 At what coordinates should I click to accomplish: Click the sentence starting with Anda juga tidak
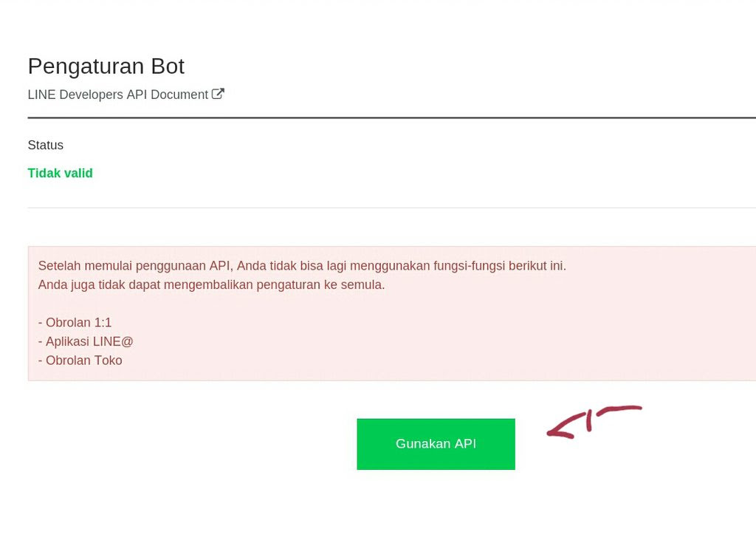click(211, 284)
